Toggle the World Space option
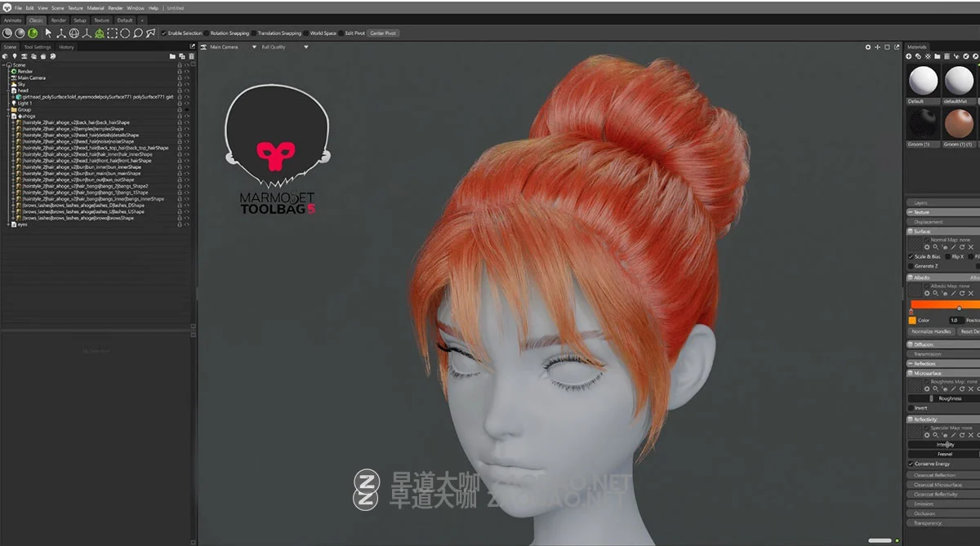Screen dimensions: 980x546 308,33
